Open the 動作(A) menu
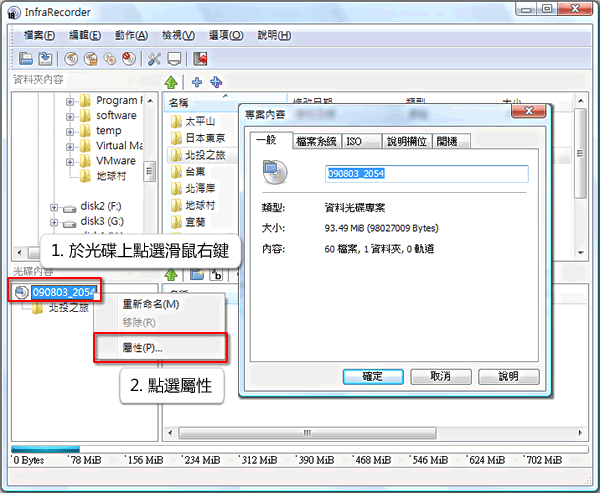 tap(132, 36)
